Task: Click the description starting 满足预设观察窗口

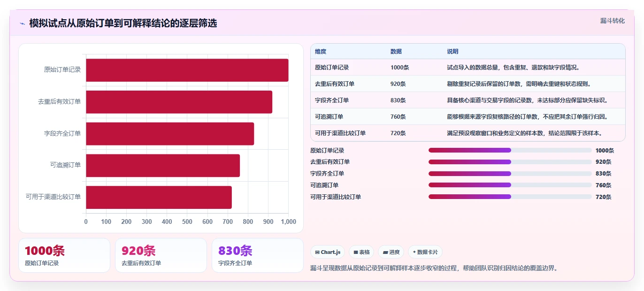Action: pos(525,133)
